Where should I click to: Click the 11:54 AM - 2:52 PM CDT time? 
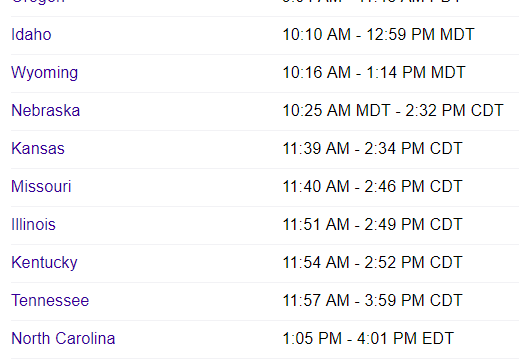(x=372, y=263)
